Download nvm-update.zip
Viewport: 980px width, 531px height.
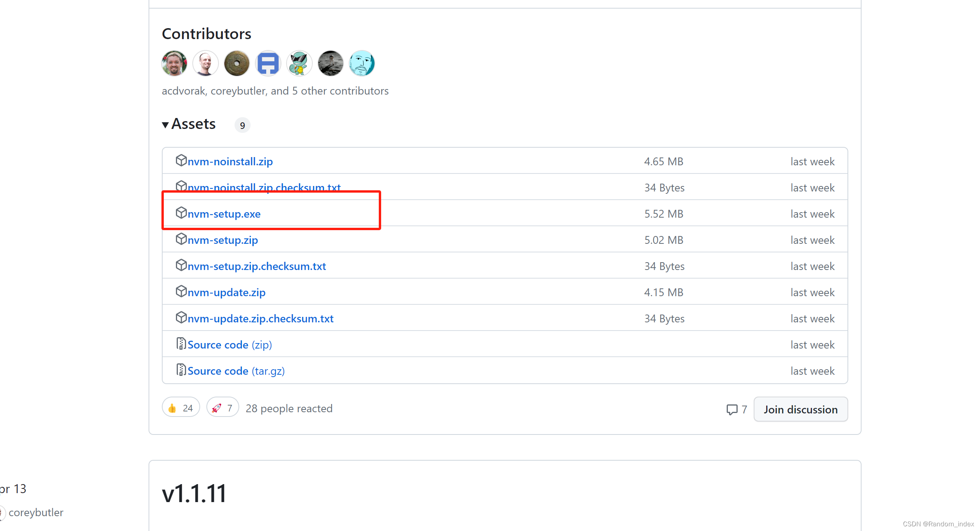pyautogui.click(x=226, y=292)
